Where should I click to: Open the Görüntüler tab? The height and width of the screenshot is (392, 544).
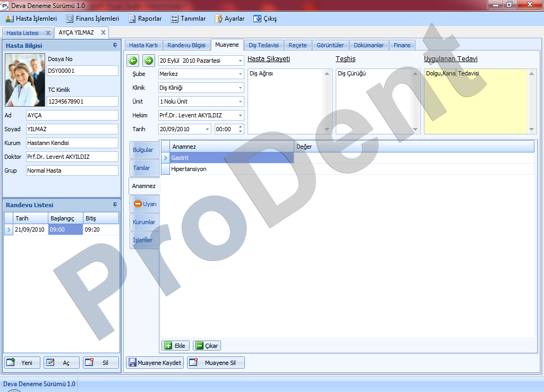pos(330,45)
